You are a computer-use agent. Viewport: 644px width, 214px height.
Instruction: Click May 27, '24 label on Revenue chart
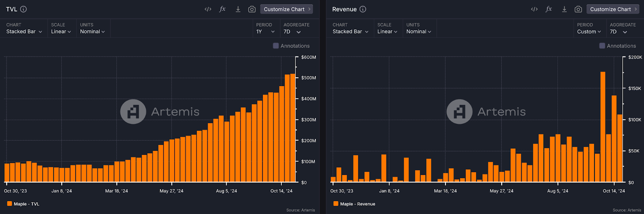[502, 191]
